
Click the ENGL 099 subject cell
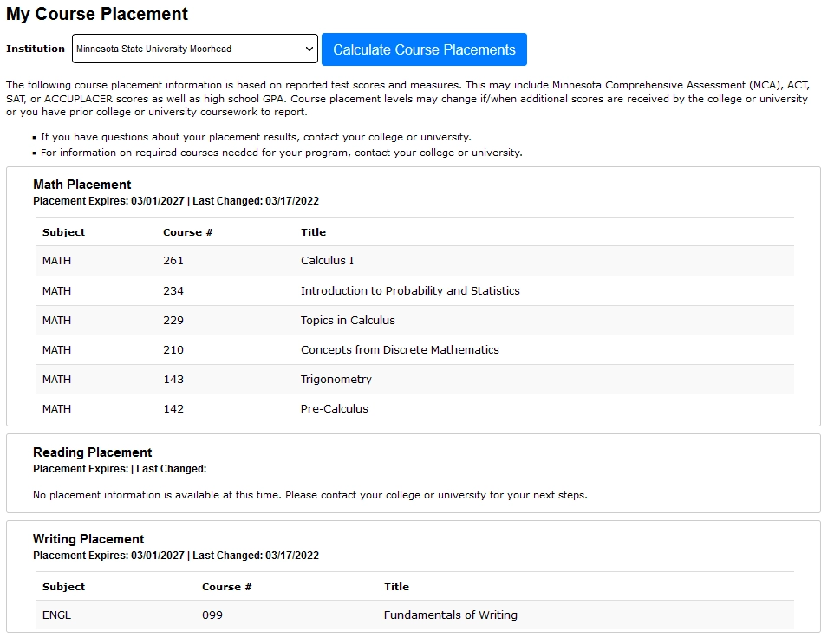[x=55, y=615]
